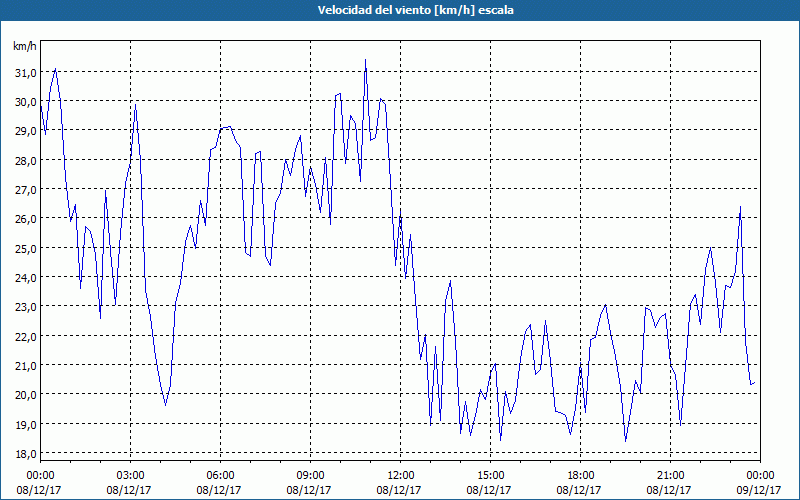
Task: Select the km/h unit label
Action: pyautogui.click(x=25, y=46)
